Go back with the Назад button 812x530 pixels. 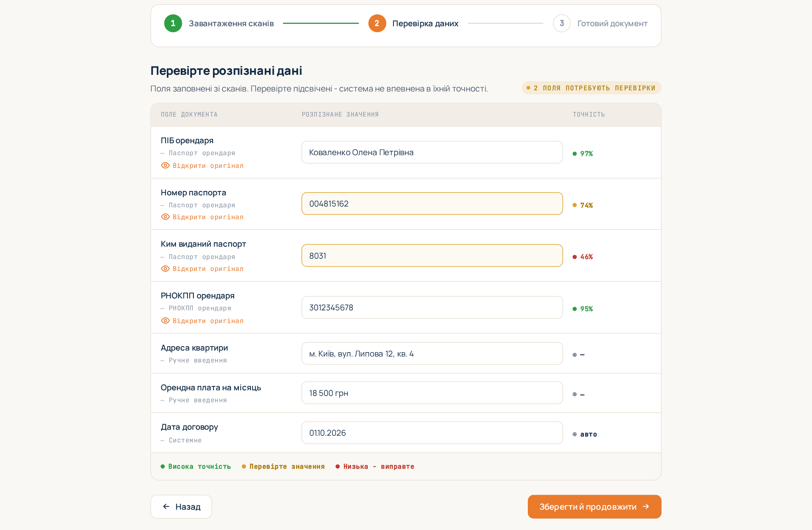[x=181, y=507]
